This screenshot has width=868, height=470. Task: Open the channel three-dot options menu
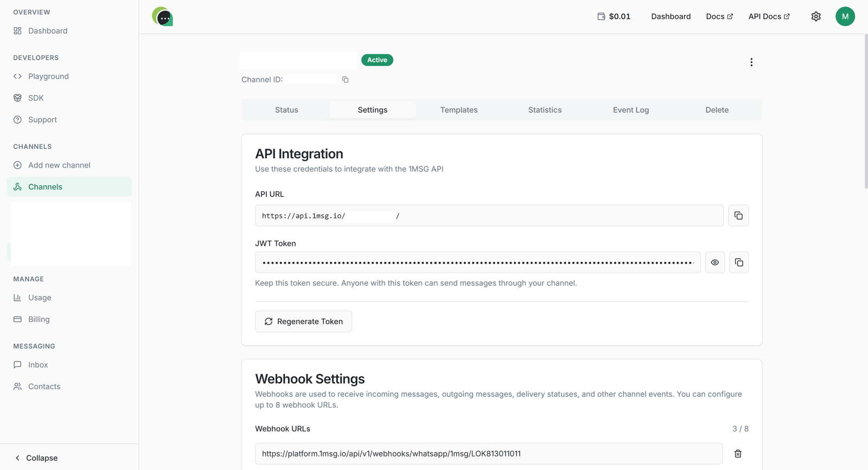(x=751, y=62)
